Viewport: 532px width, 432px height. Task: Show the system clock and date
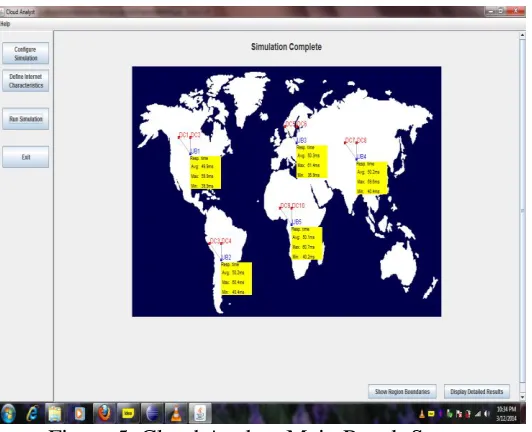[506, 413]
